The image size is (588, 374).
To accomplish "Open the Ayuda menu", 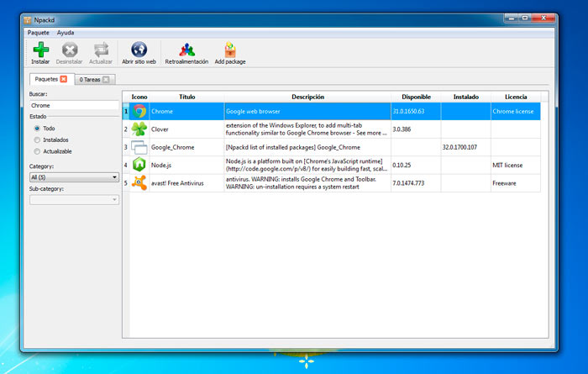I will click(66, 33).
